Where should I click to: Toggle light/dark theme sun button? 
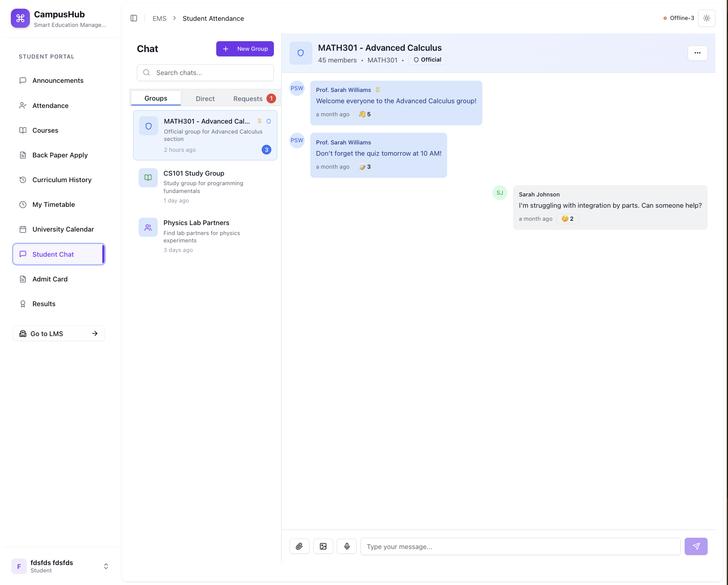(706, 18)
